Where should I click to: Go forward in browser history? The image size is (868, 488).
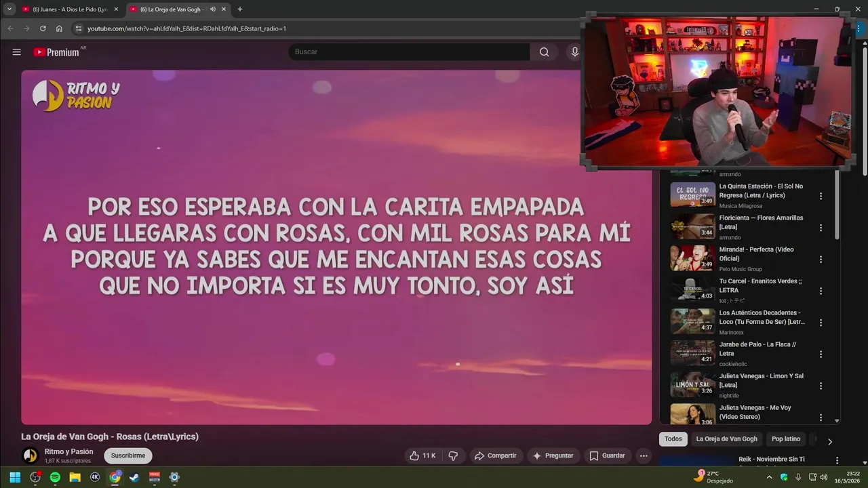coord(26,28)
